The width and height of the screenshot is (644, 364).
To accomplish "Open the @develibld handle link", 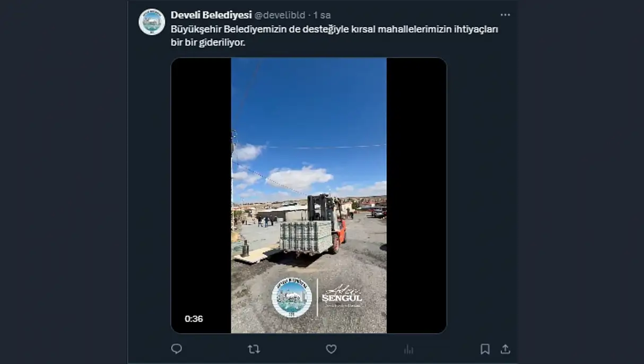I will [x=280, y=15].
